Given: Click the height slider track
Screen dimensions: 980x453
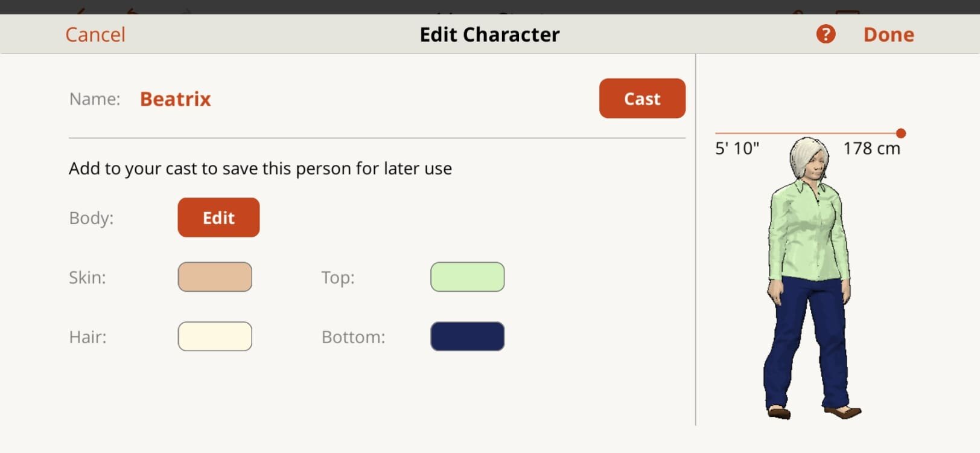Looking at the screenshot, I should [803, 132].
